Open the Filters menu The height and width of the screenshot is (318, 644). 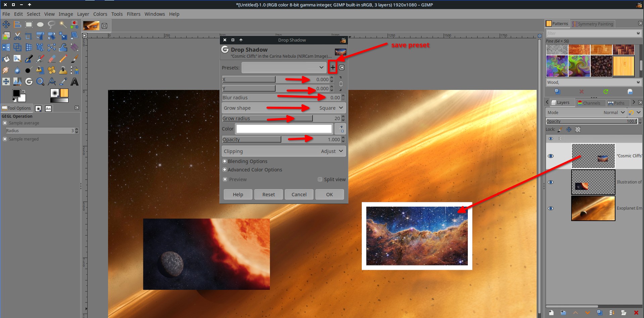coord(134,14)
